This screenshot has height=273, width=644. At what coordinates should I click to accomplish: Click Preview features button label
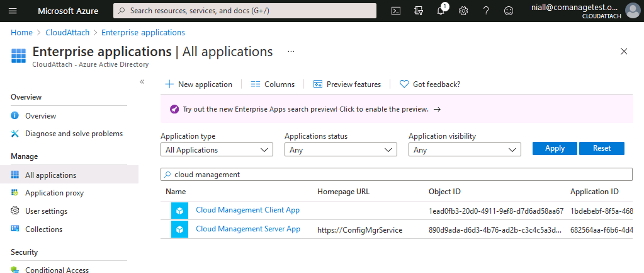point(354,84)
